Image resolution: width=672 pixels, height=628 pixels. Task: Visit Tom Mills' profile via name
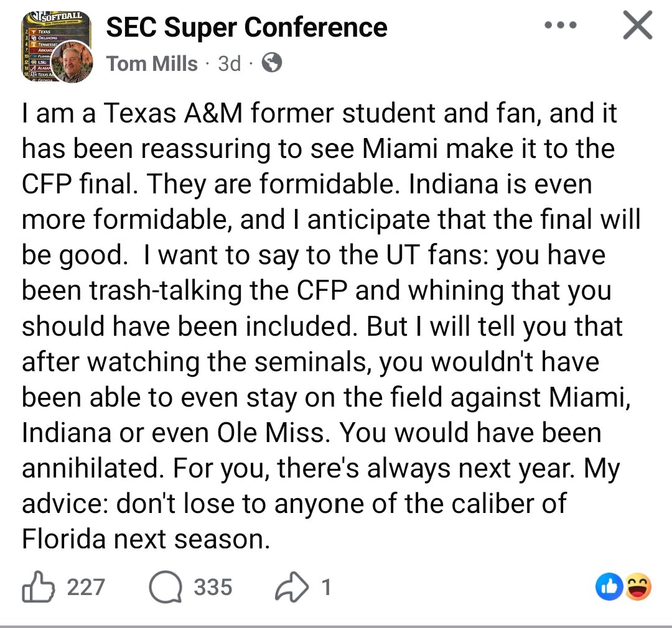[152, 63]
